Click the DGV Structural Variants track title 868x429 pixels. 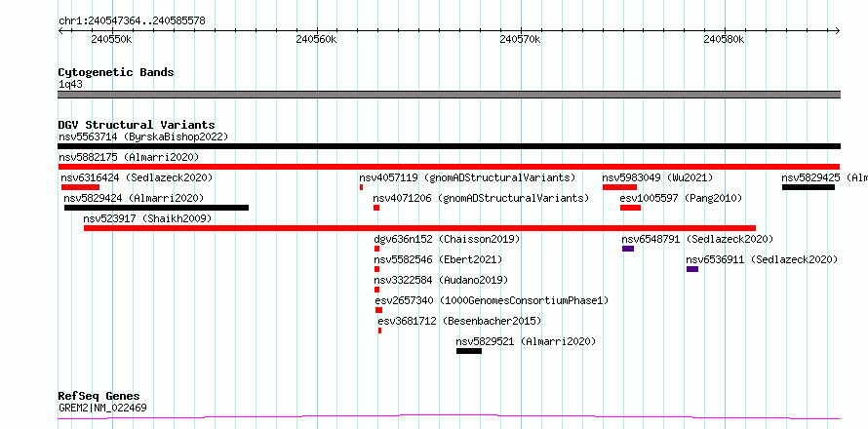(137, 125)
